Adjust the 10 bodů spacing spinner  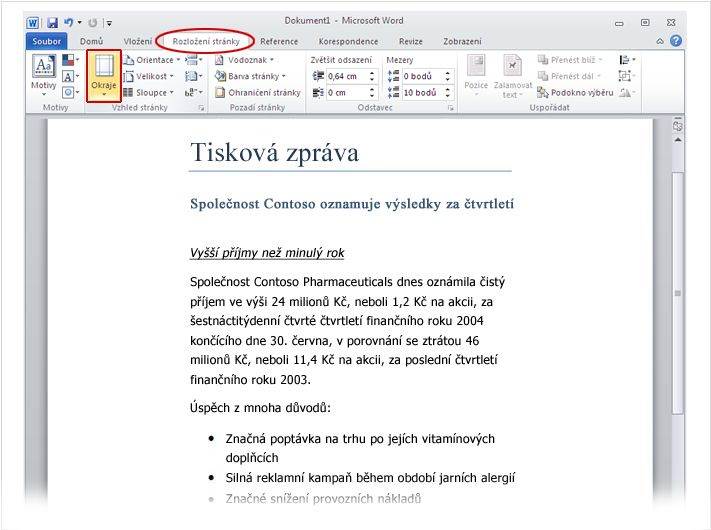pyautogui.click(x=448, y=92)
